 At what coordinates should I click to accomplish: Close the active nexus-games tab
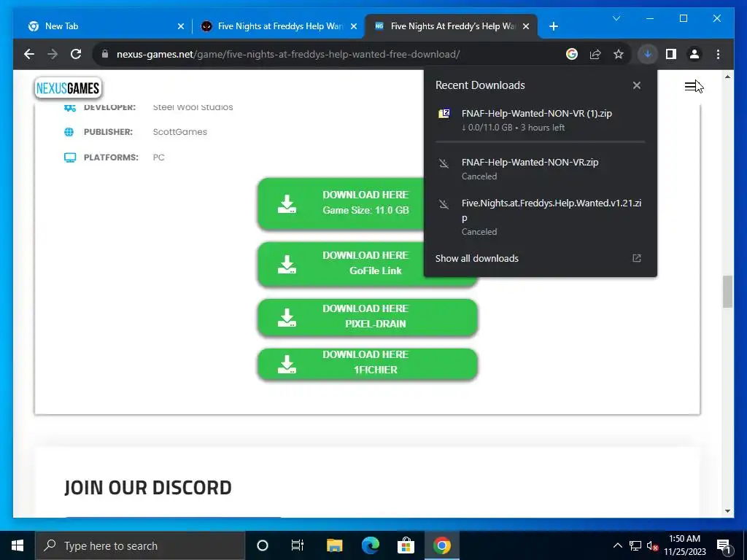(x=526, y=26)
